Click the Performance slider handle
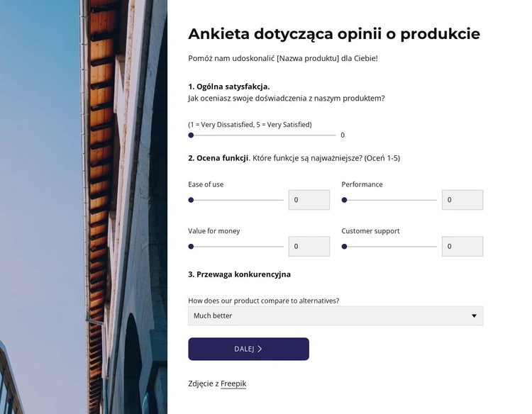This screenshot has width=532, height=414. [345, 200]
